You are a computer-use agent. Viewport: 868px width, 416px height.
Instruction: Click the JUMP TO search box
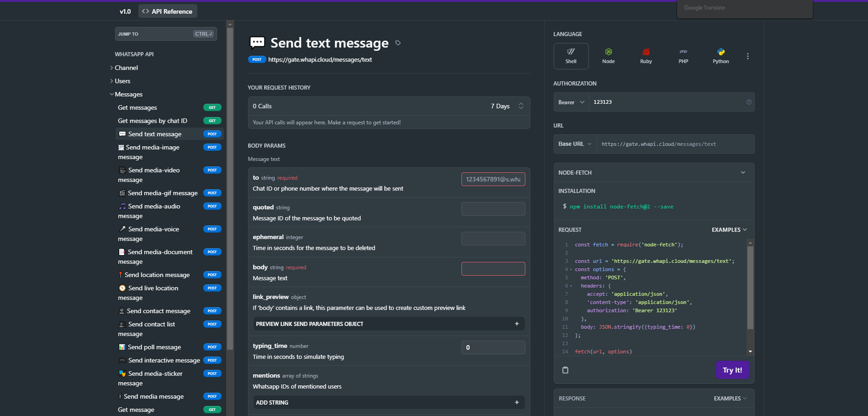[166, 34]
